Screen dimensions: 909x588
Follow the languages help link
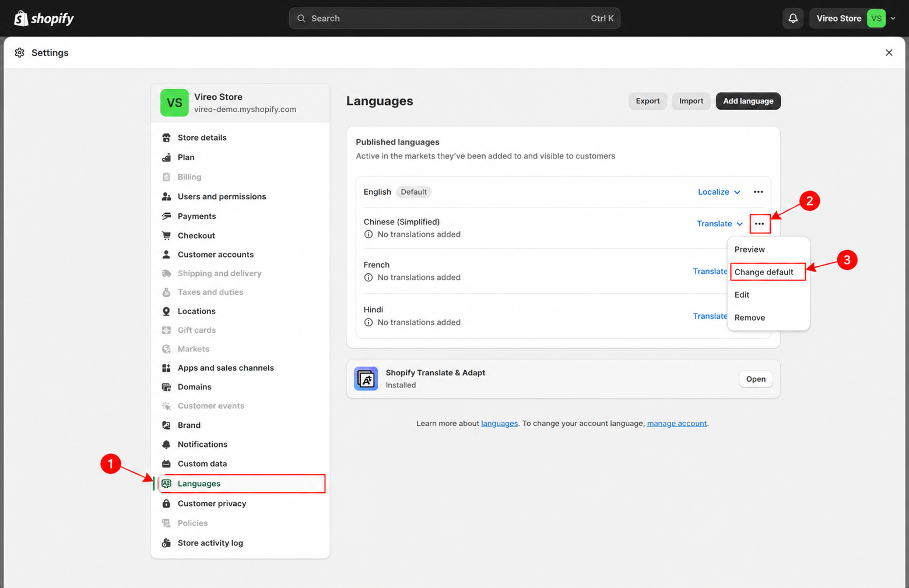coord(499,424)
